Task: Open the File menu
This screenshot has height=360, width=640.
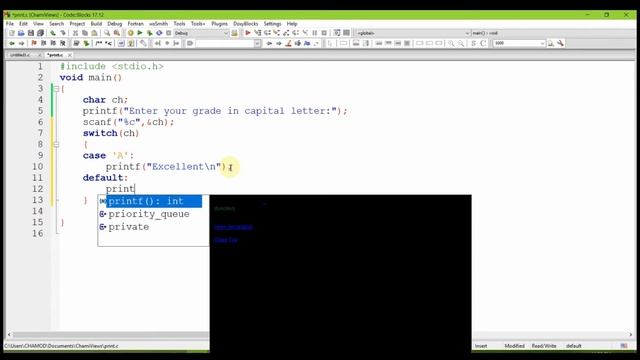Action: (x=10, y=24)
